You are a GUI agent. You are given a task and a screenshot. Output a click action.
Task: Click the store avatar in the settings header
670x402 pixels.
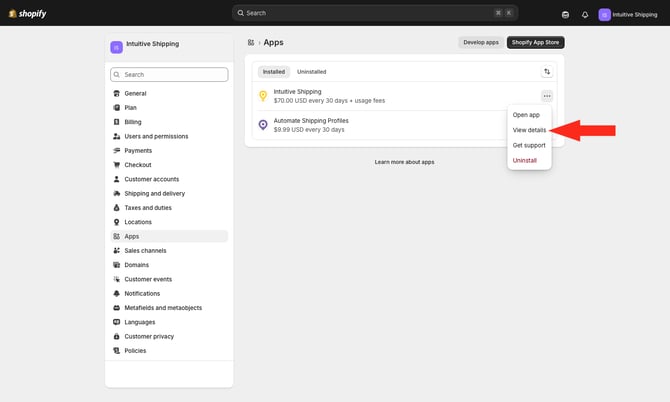(x=116, y=47)
